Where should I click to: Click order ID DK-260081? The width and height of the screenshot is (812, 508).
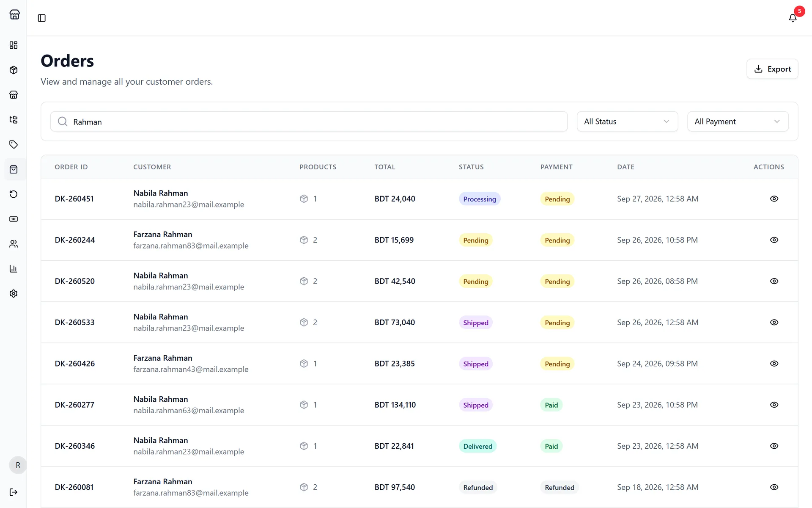pos(74,487)
